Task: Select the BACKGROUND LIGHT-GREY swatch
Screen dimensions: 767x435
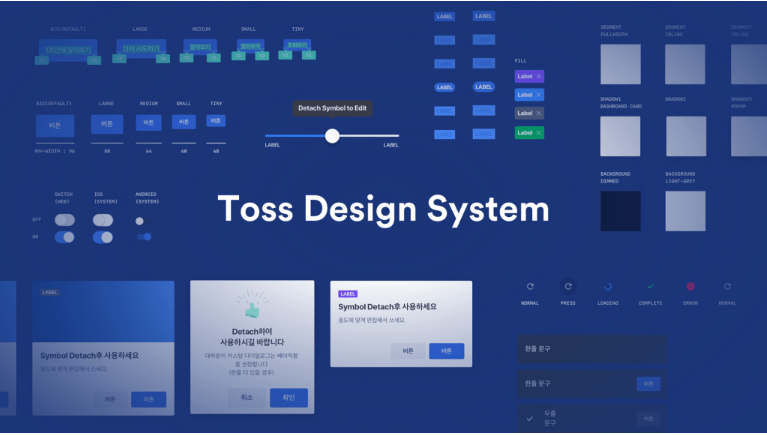Action: pyautogui.click(x=685, y=211)
